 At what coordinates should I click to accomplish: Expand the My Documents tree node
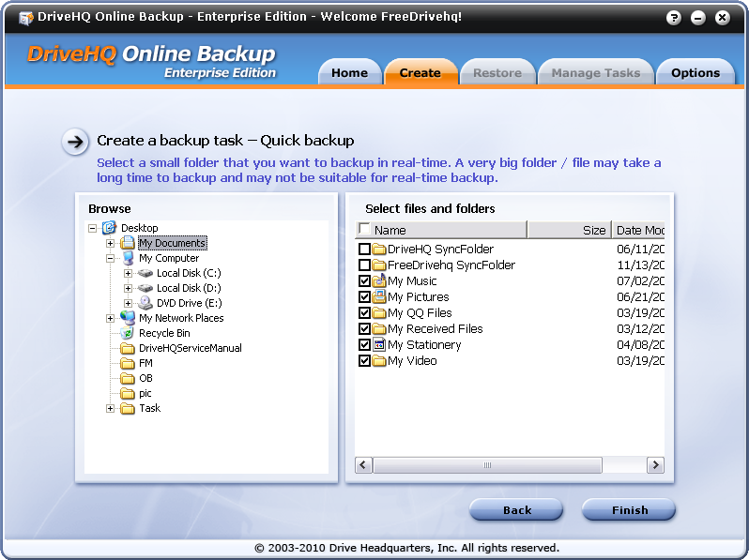pos(111,243)
